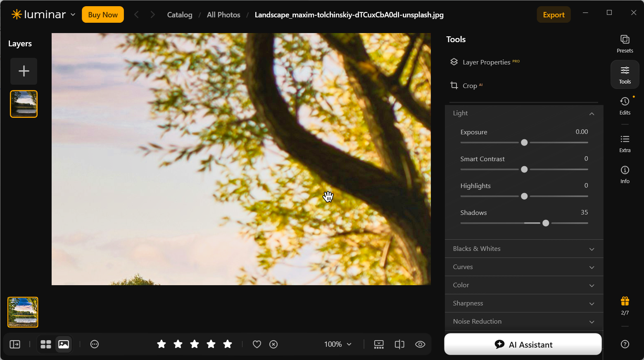Open the Info panel

point(625,174)
